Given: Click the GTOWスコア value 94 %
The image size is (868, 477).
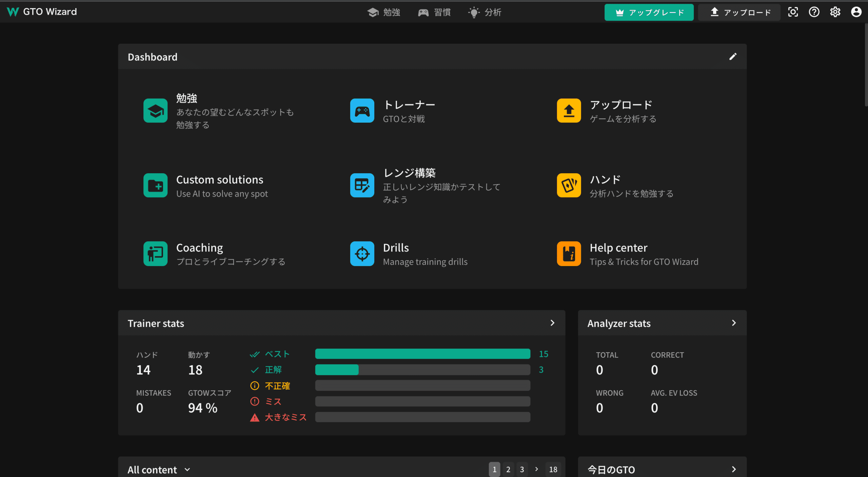Looking at the screenshot, I should (203, 408).
